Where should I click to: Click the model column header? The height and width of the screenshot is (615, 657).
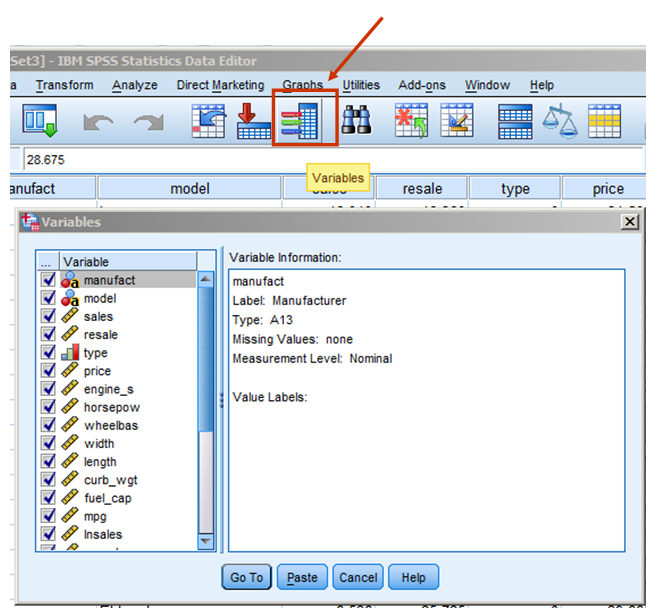pos(189,189)
